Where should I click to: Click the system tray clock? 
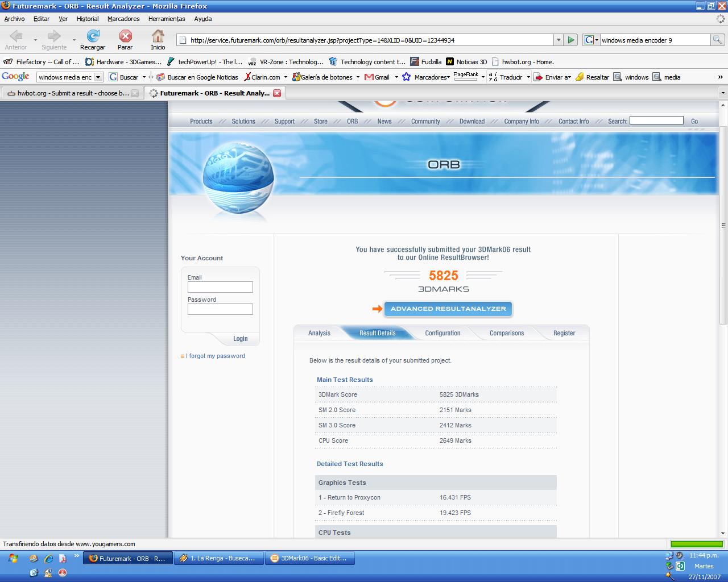(704, 555)
